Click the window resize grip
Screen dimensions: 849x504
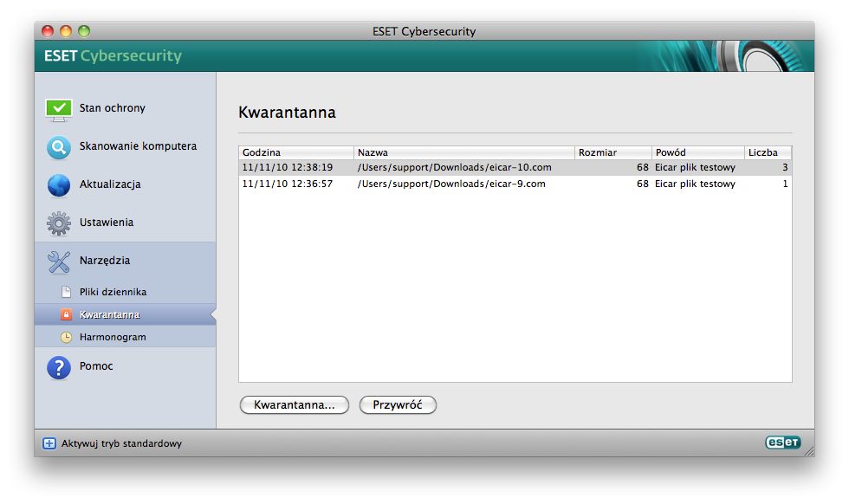809,451
